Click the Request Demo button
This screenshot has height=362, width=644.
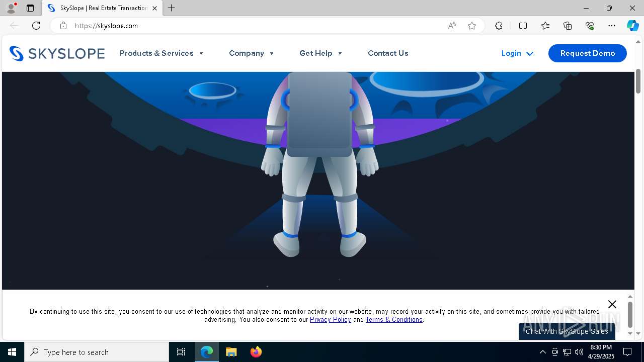587,53
